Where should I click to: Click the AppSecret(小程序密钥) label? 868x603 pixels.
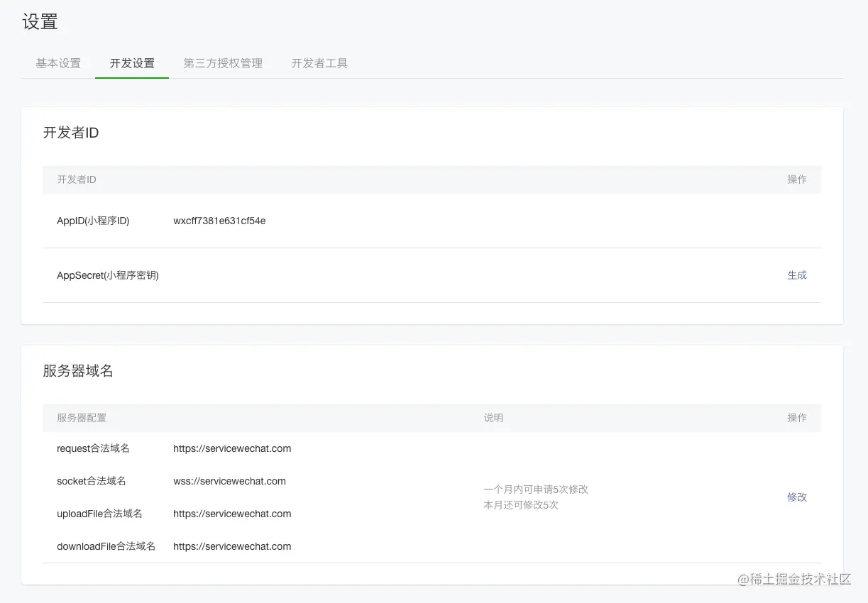tap(107, 275)
